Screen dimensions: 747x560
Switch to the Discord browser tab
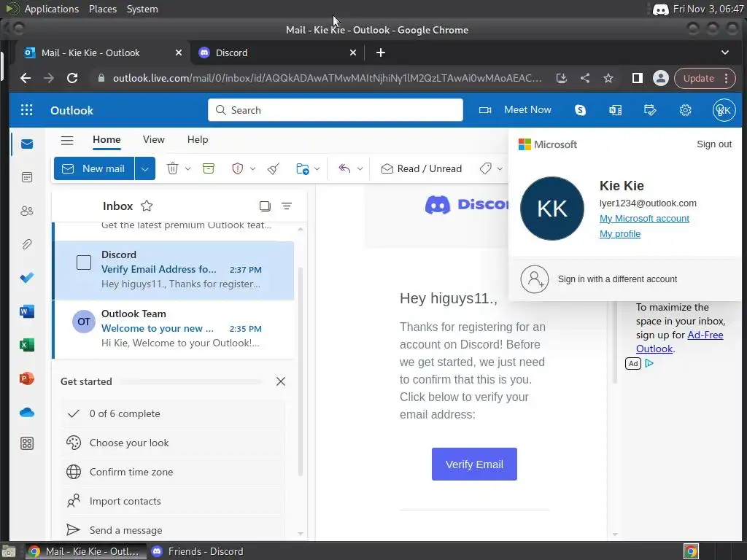coord(277,52)
